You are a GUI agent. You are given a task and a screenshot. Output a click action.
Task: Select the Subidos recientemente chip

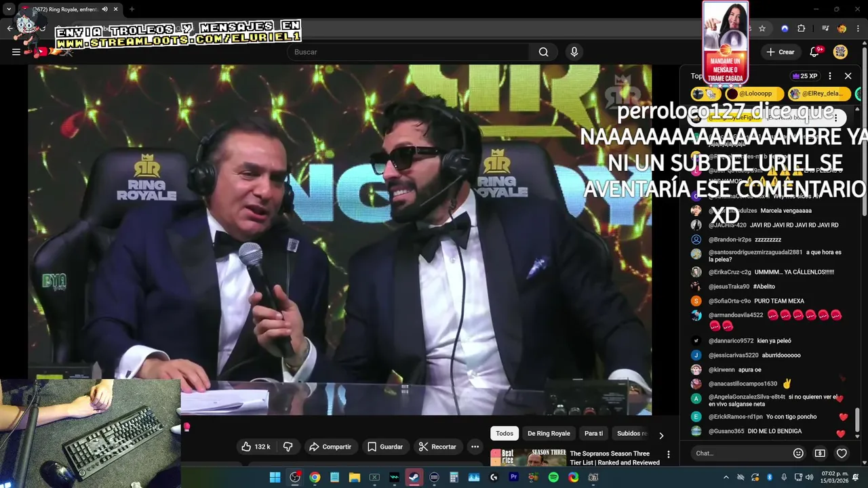point(632,434)
